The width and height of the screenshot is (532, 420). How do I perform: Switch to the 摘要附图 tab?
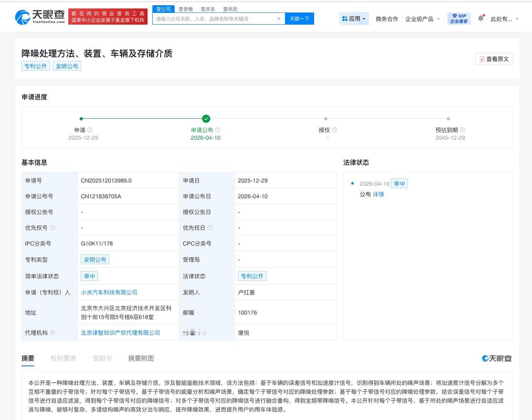[140, 358]
